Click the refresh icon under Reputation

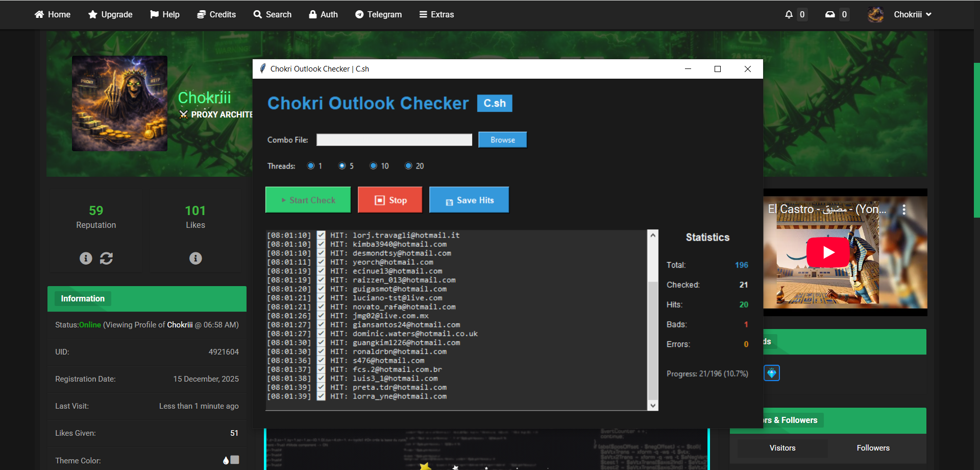coord(106,258)
